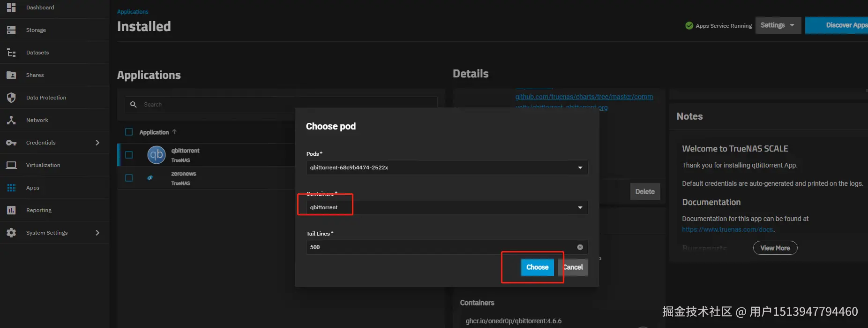Toggle the select-all Application checkbox
The height and width of the screenshot is (328, 868).
[129, 132]
